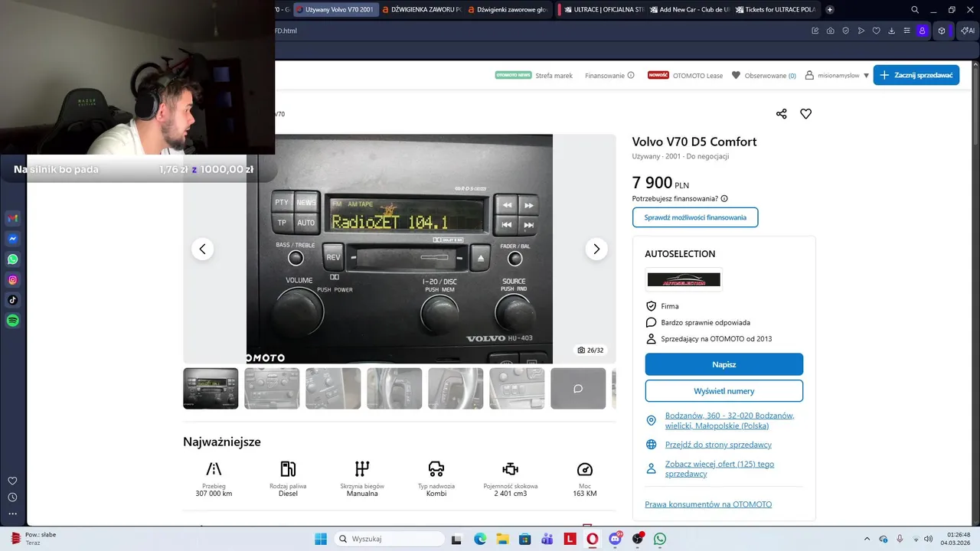The height and width of the screenshot is (551, 980).
Task: Add listing to favorites with heart icon
Action: [805, 113]
